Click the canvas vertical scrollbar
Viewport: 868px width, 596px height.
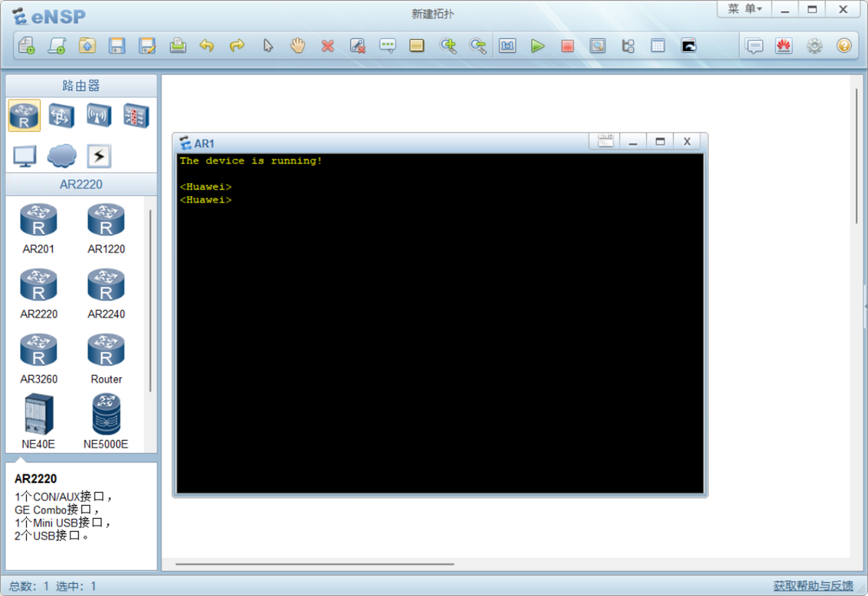[856, 156]
